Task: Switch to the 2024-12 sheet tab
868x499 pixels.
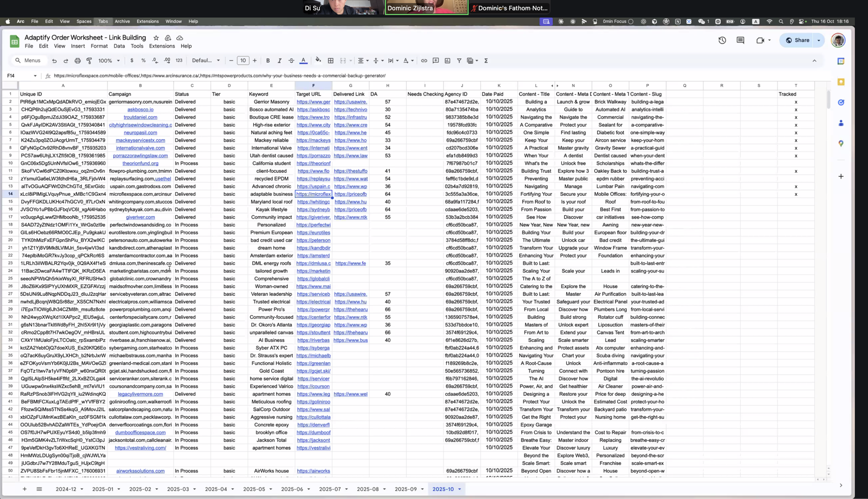Action: (x=66, y=489)
